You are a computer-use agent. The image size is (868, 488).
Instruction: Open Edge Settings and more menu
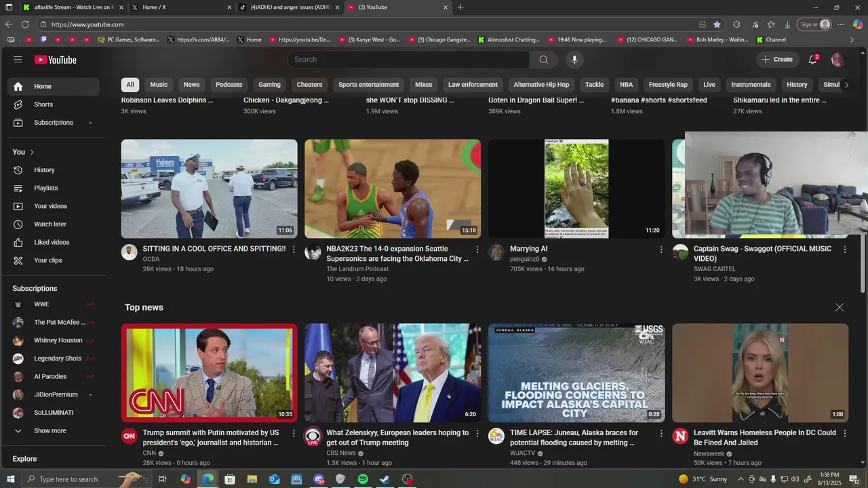point(841,24)
